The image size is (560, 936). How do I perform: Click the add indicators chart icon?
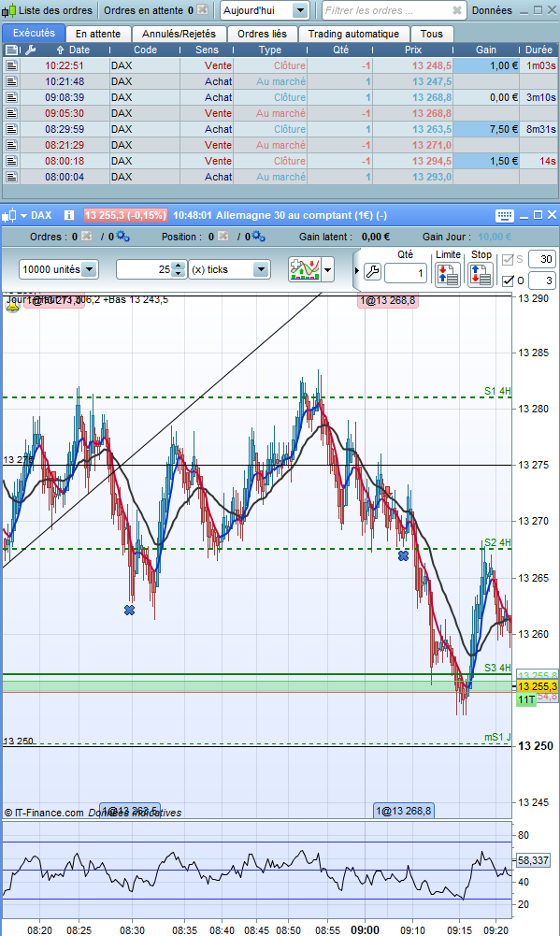[305, 270]
